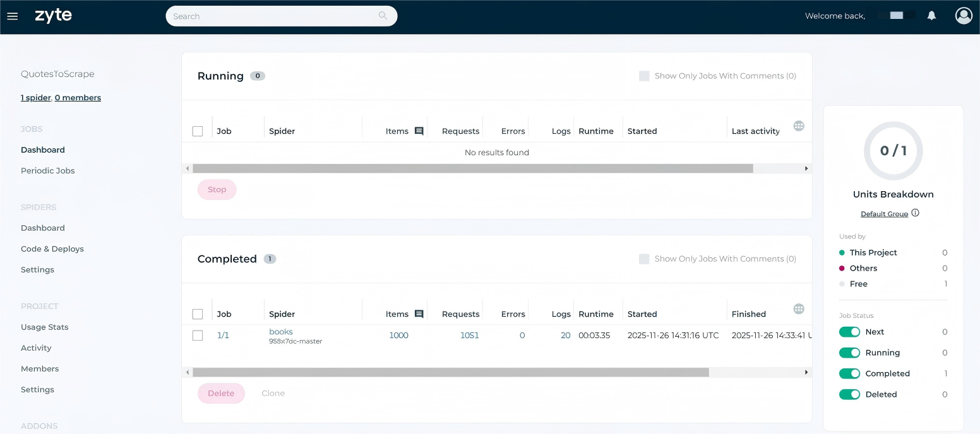Click the search magnifier icon

pyautogui.click(x=383, y=15)
